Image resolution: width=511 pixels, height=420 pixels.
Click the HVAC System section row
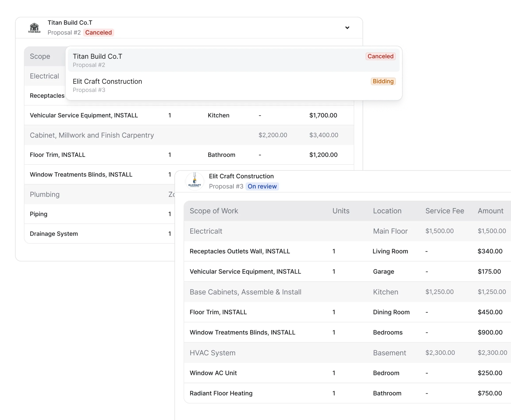(212, 352)
